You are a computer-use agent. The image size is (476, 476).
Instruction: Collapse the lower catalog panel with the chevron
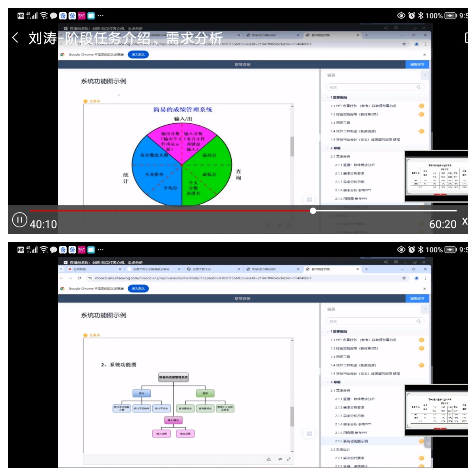tap(425, 309)
